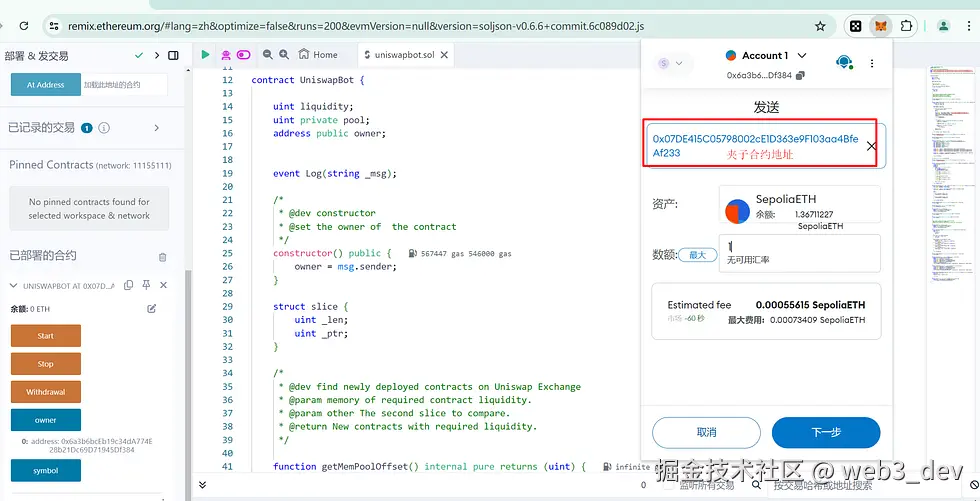
Task: Zoom out the editor font
Action: (268, 54)
